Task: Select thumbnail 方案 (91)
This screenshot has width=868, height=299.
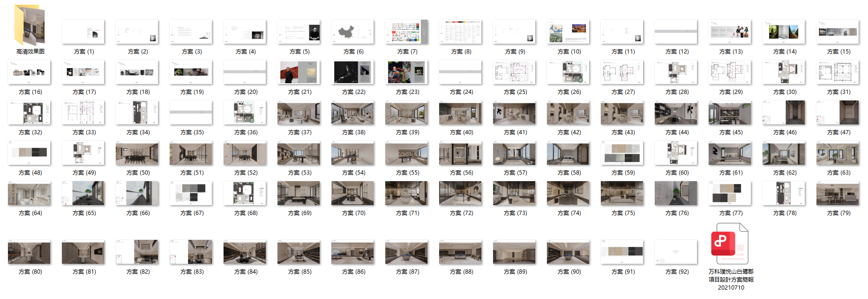Action: tap(622, 252)
